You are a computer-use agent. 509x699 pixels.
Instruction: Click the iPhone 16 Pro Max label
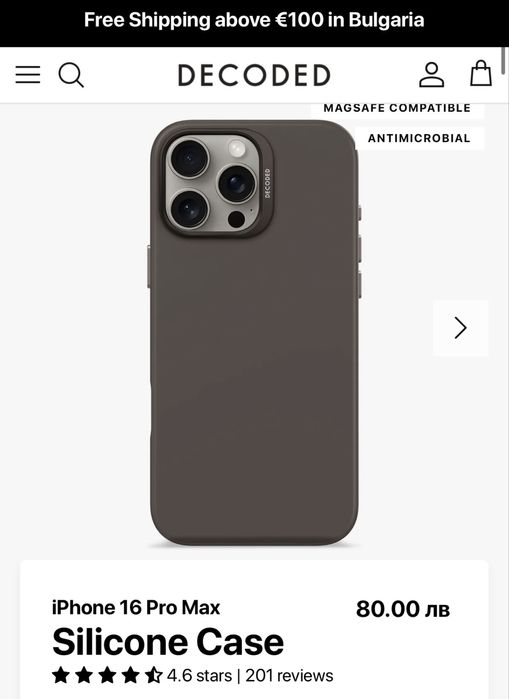coord(136,608)
